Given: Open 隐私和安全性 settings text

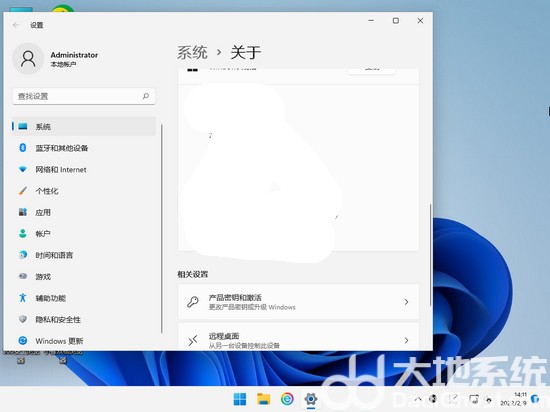Looking at the screenshot, I should click(x=58, y=319).
